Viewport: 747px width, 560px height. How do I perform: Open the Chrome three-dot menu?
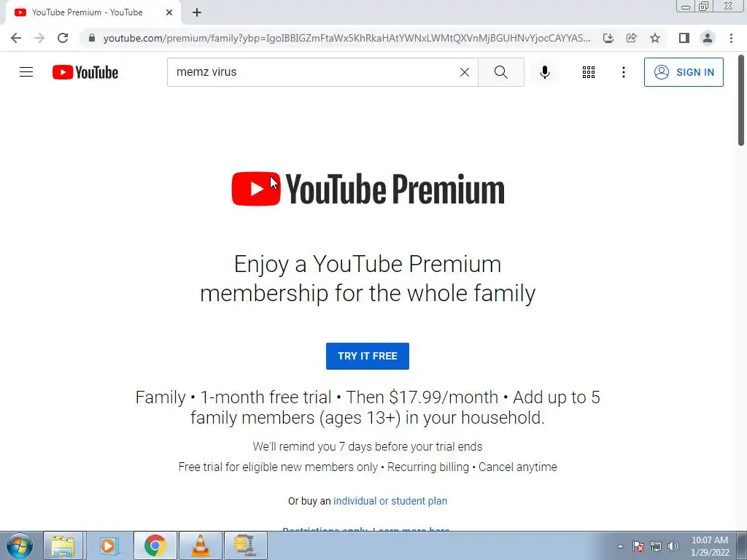point(731,38)
